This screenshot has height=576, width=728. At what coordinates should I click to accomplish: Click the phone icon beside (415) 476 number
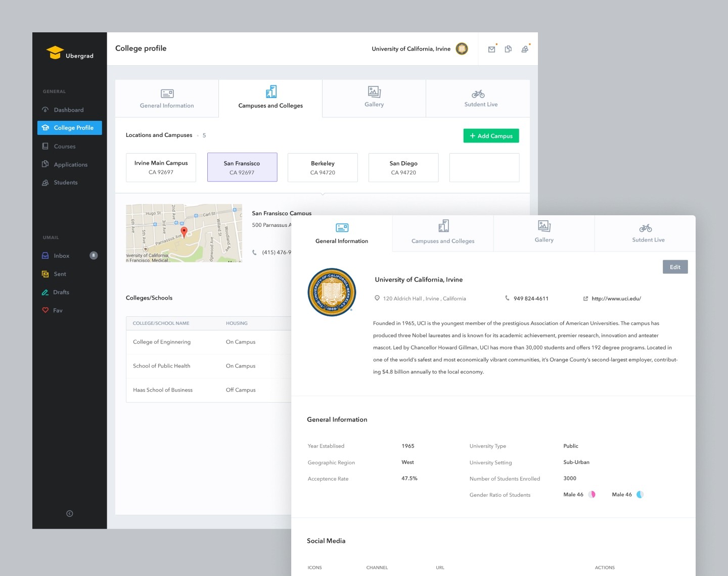pyautogui.click(x=254, y=252)
